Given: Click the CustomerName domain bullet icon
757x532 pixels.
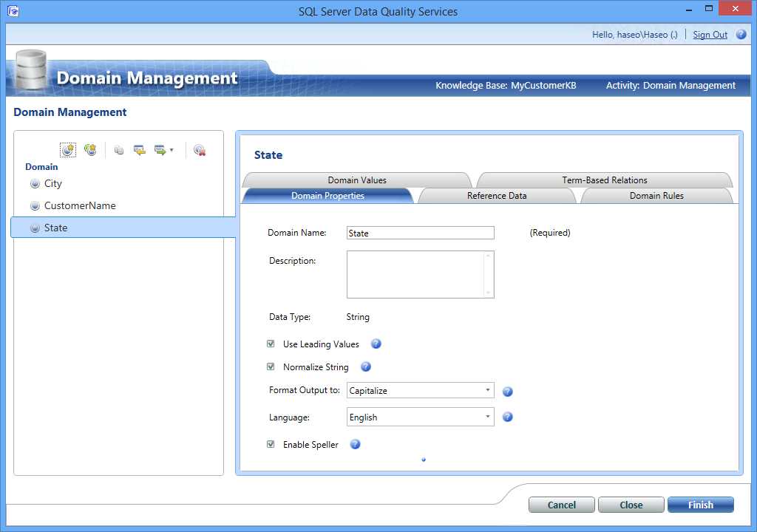Looking at the screenshot, I should tap(35, 205).
